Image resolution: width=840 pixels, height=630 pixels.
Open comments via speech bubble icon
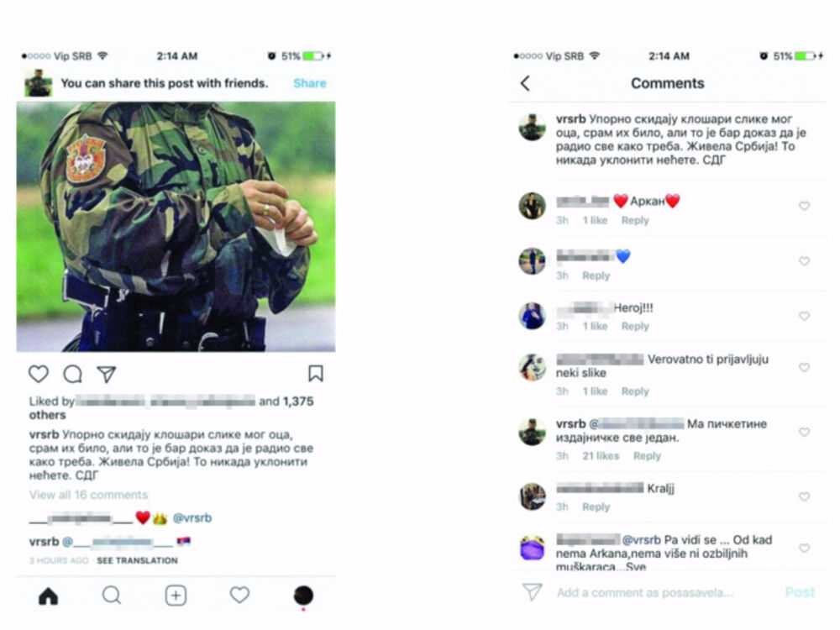[72, 374]
